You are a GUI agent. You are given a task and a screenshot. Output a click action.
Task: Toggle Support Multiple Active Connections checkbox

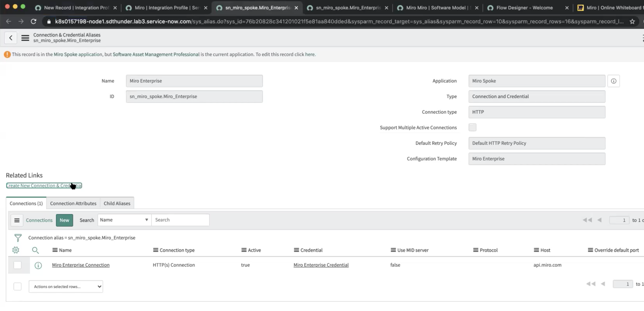(x=472, y=127)
